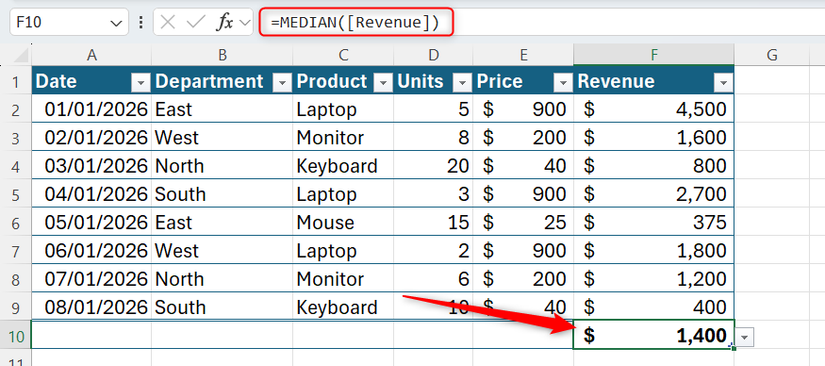Click the Mouse product cell
Image resolution: width=825 pixels, height=366 pixels.
point(343,222)
